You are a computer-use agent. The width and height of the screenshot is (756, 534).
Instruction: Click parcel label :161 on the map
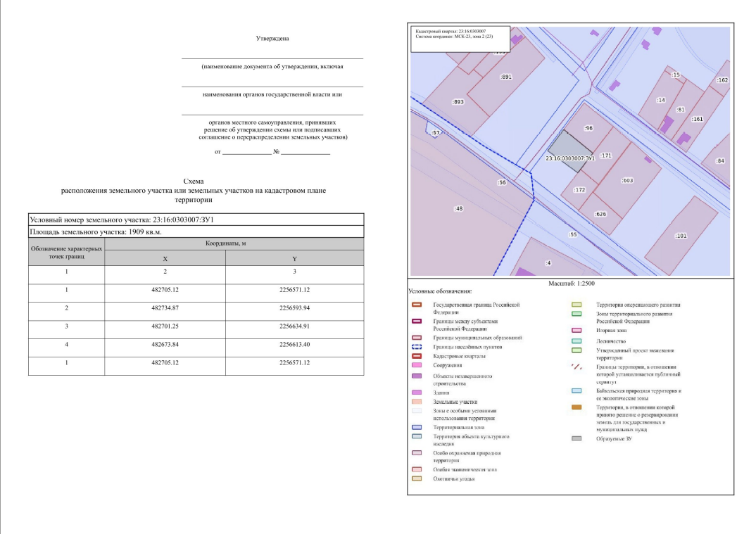point(697,119)
